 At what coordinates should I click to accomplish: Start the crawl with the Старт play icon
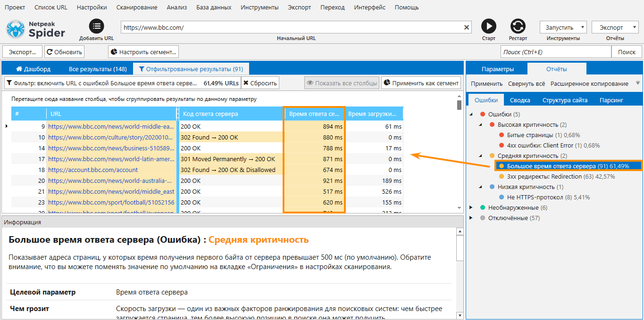pyautogui.click(x=489, y=26)
